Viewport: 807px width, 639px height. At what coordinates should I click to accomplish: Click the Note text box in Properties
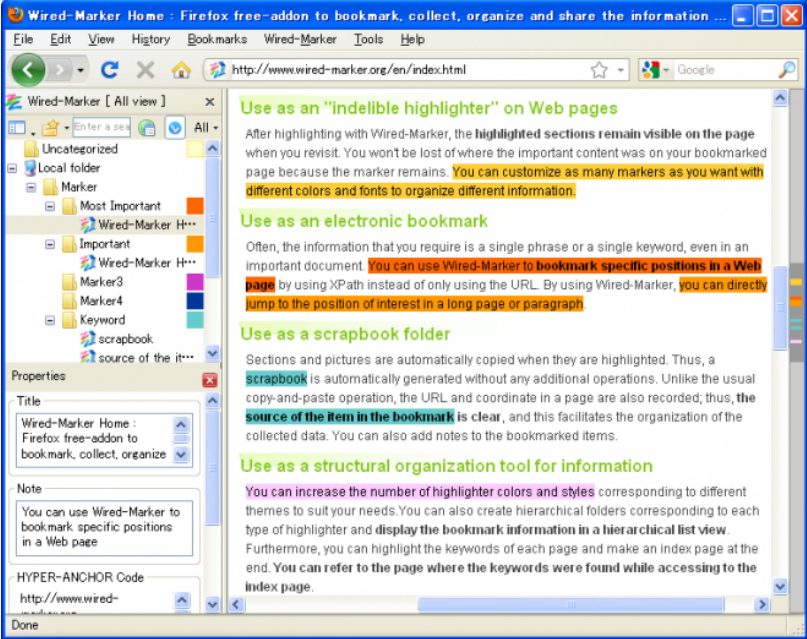click(104, 528)
